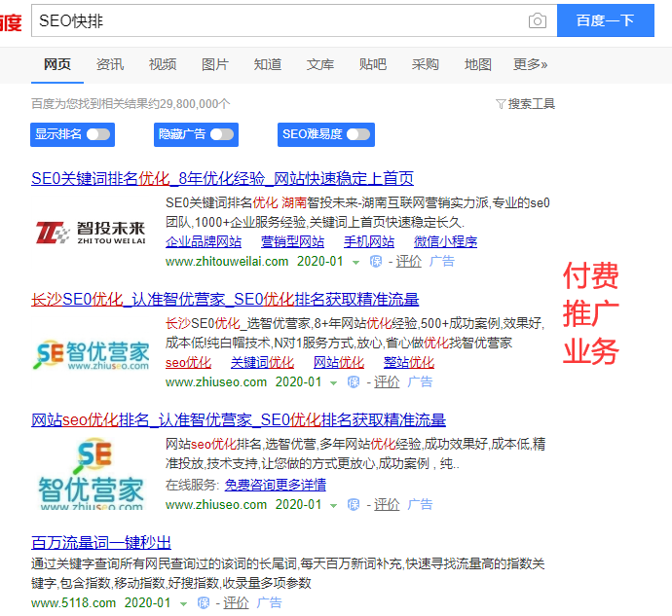Open the 更多» menu

(x=530, y=64)
